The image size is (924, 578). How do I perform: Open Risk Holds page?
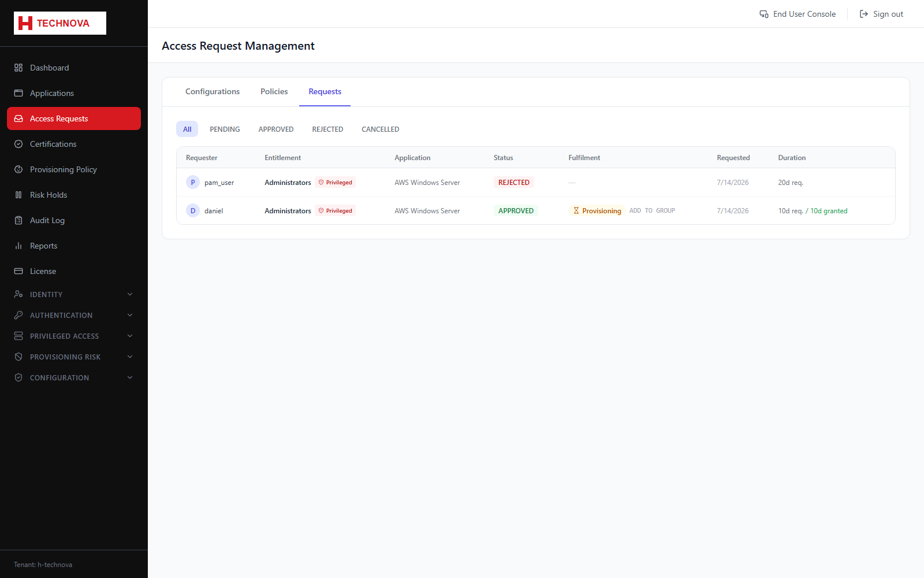(x=74, y=195)
